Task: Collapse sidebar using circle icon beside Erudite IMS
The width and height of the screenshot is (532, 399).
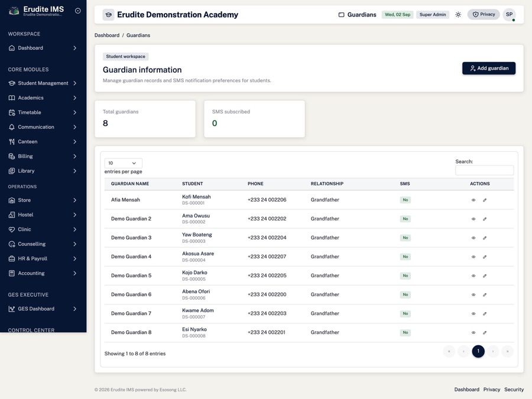Action: pyautogui.click(x=77, y=11)
